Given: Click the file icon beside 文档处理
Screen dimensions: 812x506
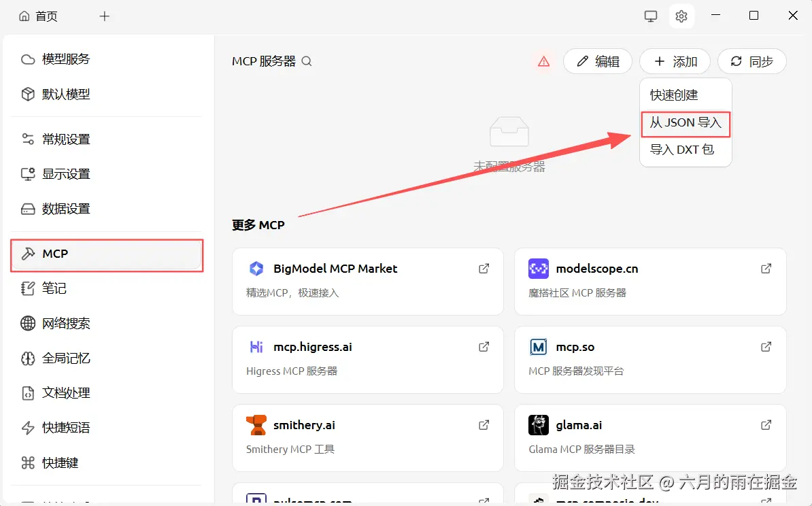Looking at the screenshot, I should tap(28, 393).
